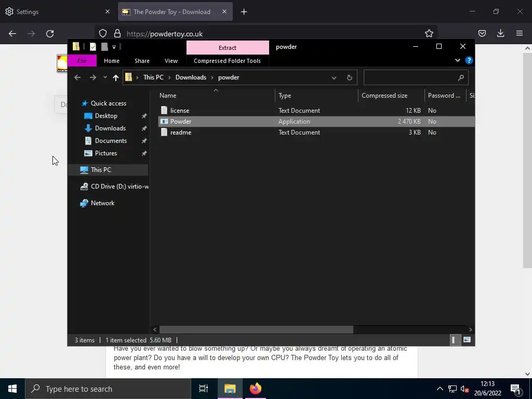Go up one folder level in Explorer

point(116,78)
